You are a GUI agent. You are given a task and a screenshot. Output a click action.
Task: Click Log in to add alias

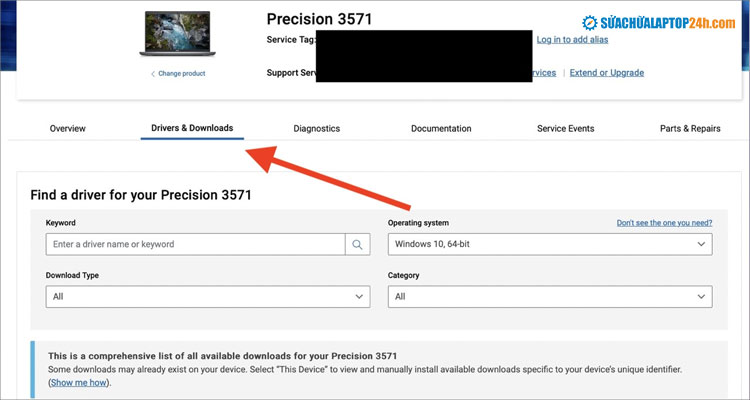pos(572,40)
